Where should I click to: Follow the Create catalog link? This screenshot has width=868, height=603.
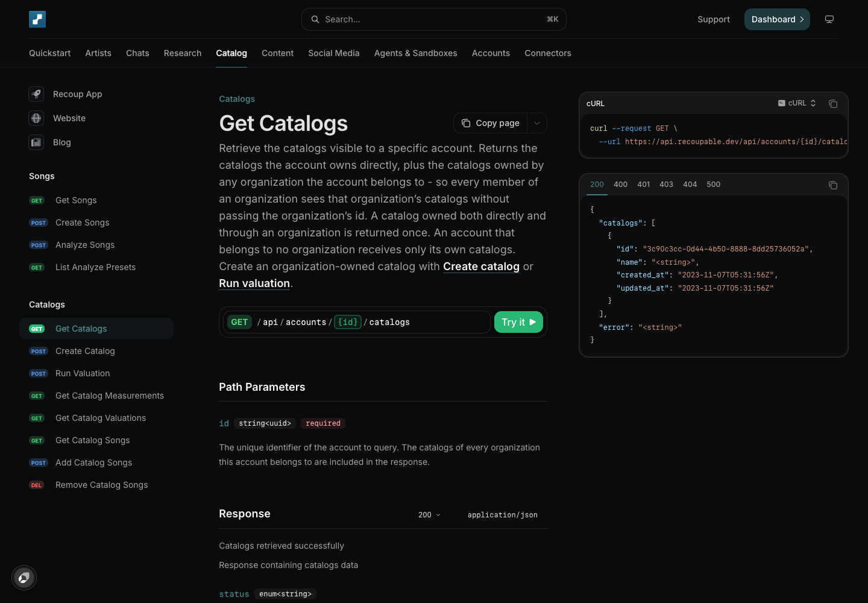[x=481, y=267]
